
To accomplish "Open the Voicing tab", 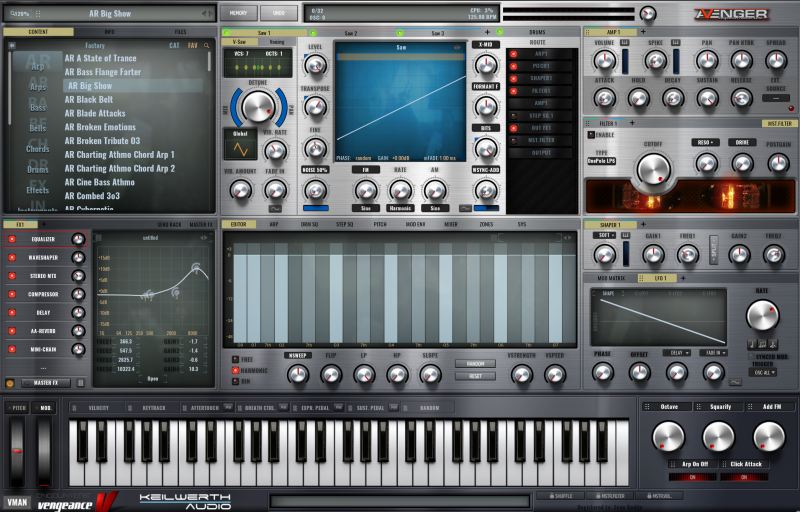I will [x=277, y=42].
